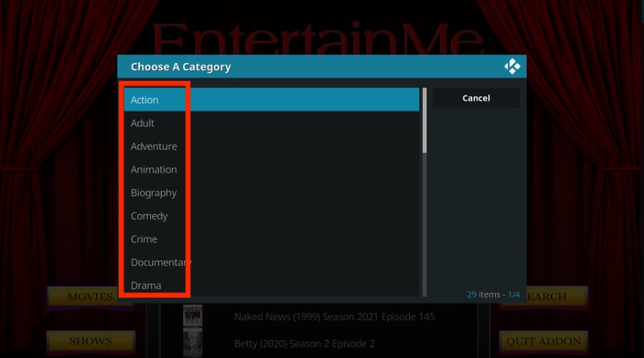Open Betty (2020) Season 2 Episode 2
644x358 pixels.
coord(304,344)
